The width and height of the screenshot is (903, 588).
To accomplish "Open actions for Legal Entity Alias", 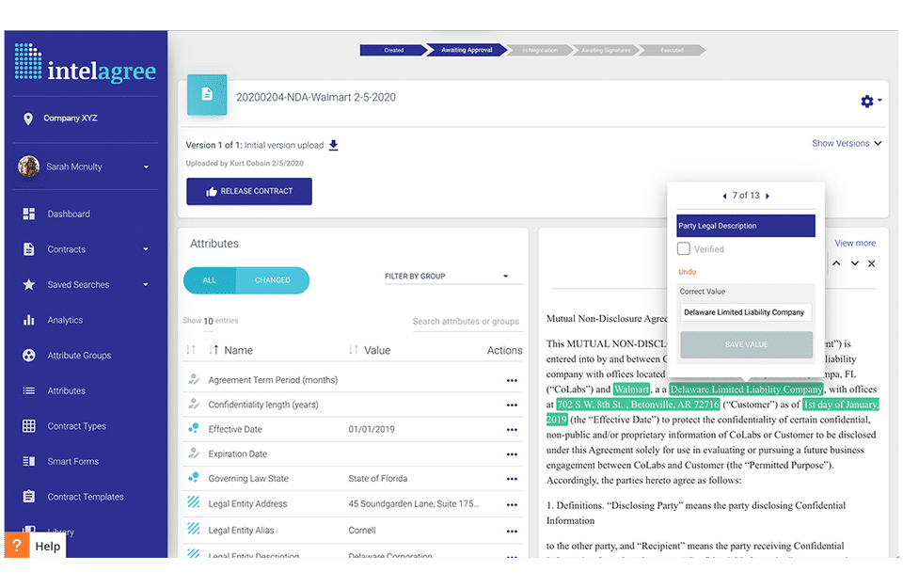I will pos(512,531).
